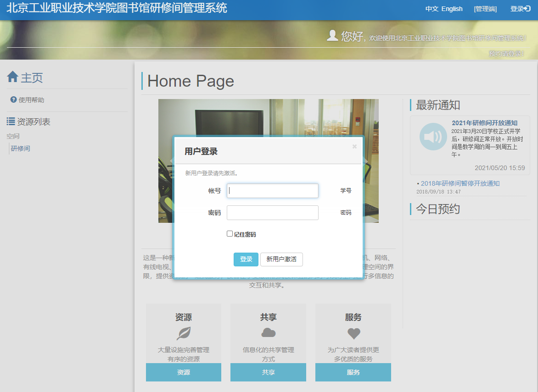Click the question mark help icon
538x392 pixels.
13,99
